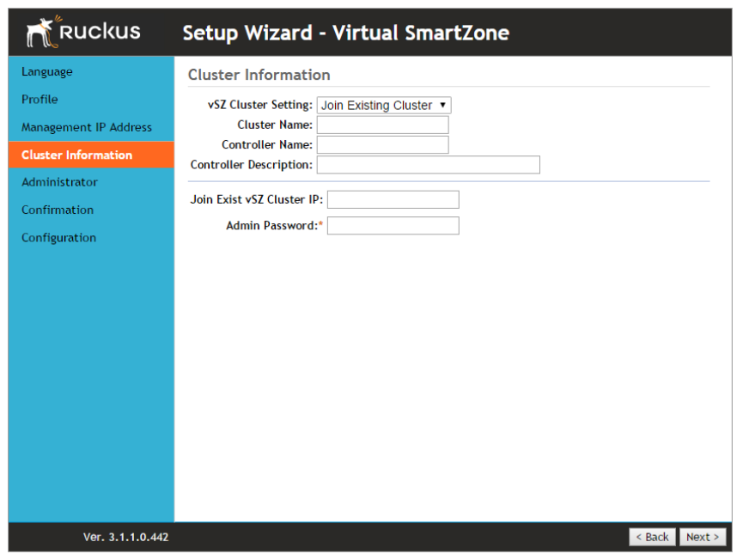
Task: Click the version text Ver. 3.1.1.0.442
Action: coord(126,538)
